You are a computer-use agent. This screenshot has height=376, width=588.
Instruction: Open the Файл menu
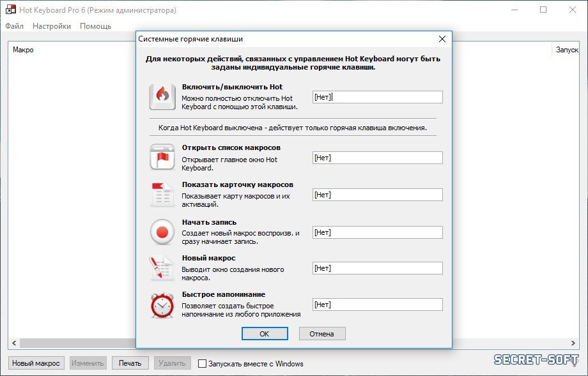pos(14,26)
